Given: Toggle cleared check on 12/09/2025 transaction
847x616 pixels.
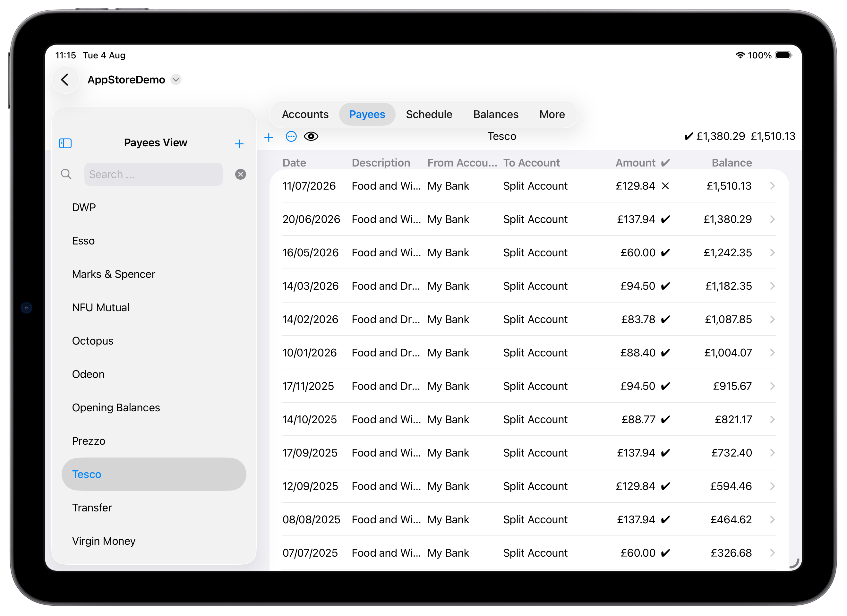Looking at the screenshot, I should (x=665, y=486).
